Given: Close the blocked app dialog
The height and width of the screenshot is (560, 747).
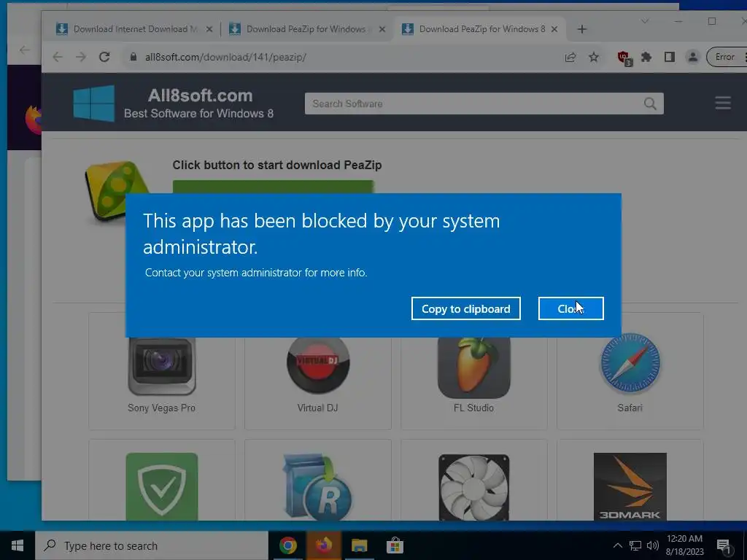Looking at the screenshot, I should pos(570,308).
